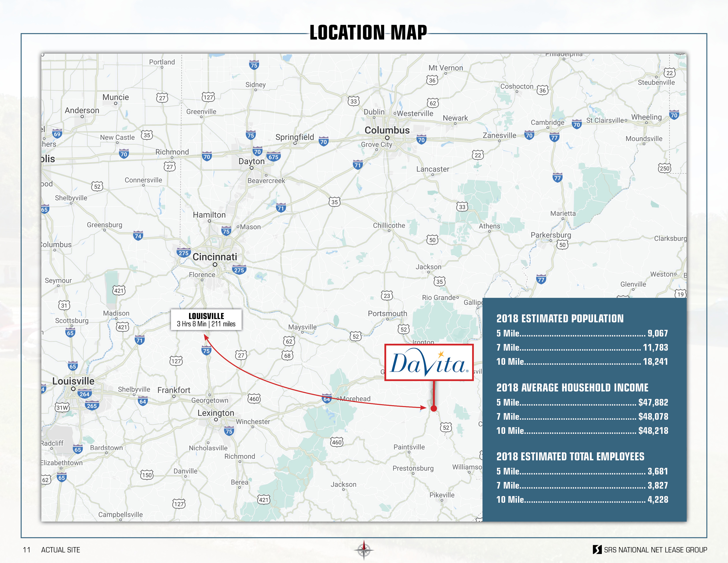This screenshot has width=728, height=563.
Task: Click the 7 Mile population value 11,783
Action: (x=655, y=348)
